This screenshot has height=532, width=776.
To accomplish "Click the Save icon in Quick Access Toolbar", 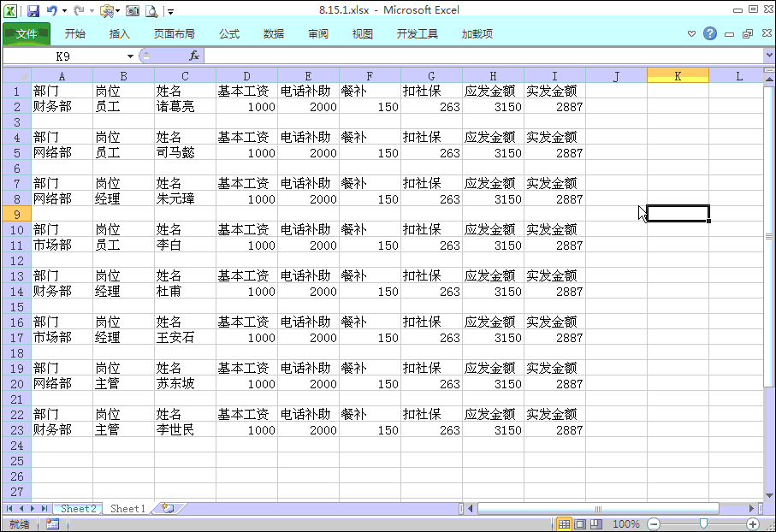I will click(x=33, y=10).
